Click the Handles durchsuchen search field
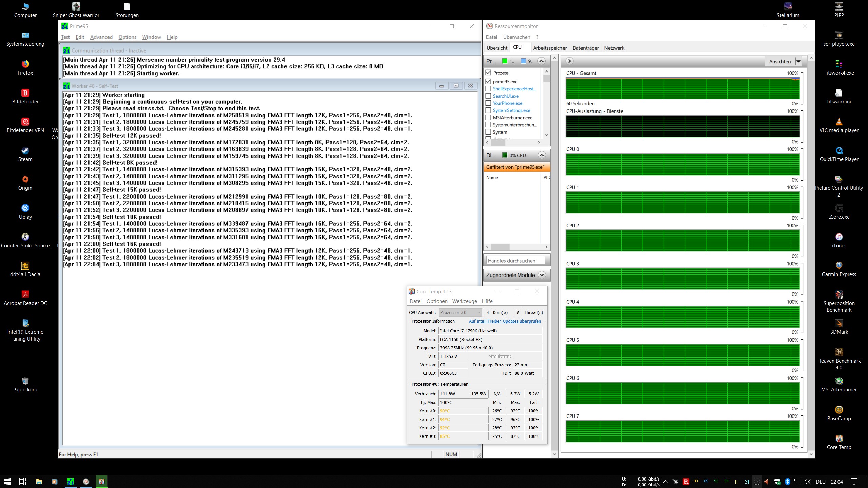 (516, 260)
